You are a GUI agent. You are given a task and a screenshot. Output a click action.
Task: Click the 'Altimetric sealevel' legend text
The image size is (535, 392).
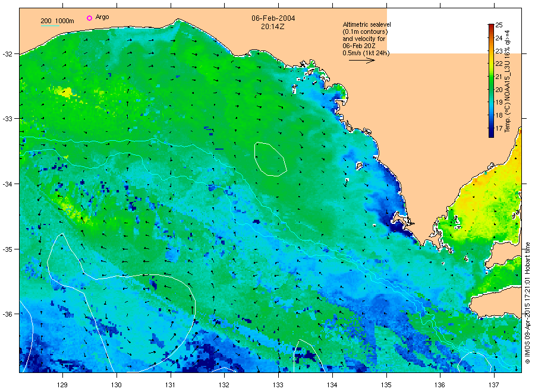click(367, 24)
